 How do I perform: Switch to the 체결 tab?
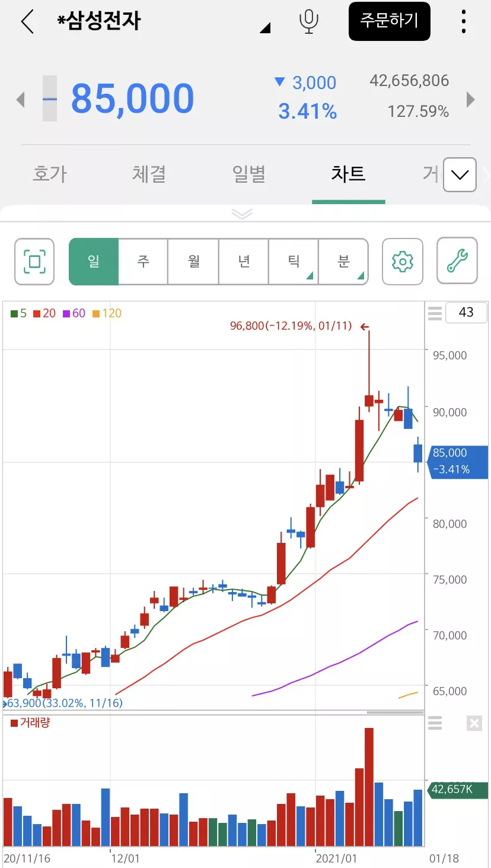[149, 174]
